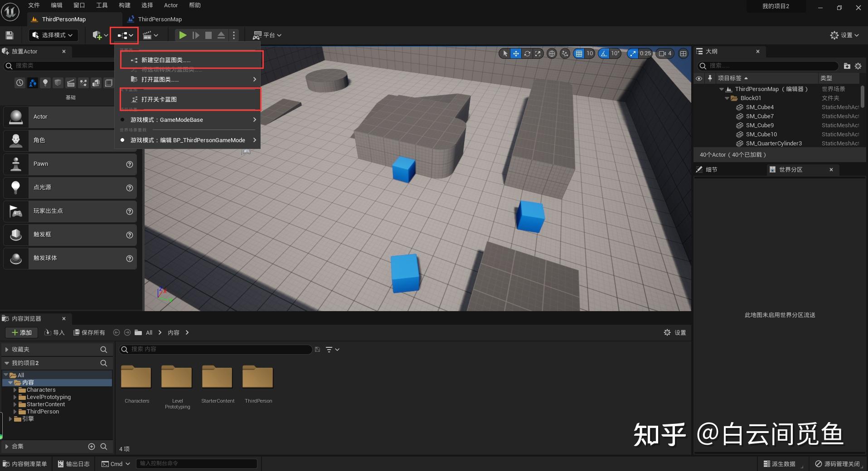Click 新建空白蓝图类 in the blueprint menu
Image resolution: width=868 pixels, height=471 pixels.
click(165, 59)
